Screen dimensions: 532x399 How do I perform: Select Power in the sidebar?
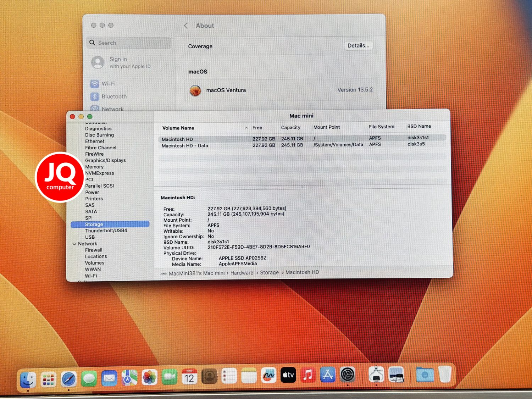point(92,193)
